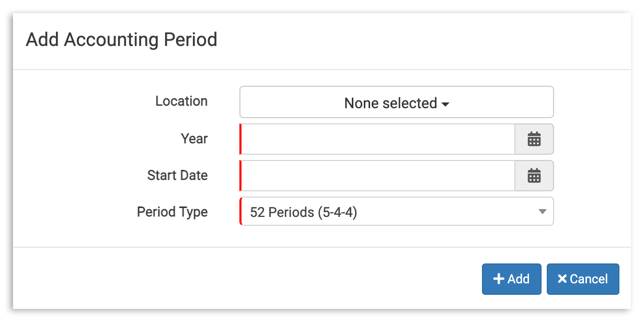Click the Start Date field label
644x322 pixels.
pos(177,176)
